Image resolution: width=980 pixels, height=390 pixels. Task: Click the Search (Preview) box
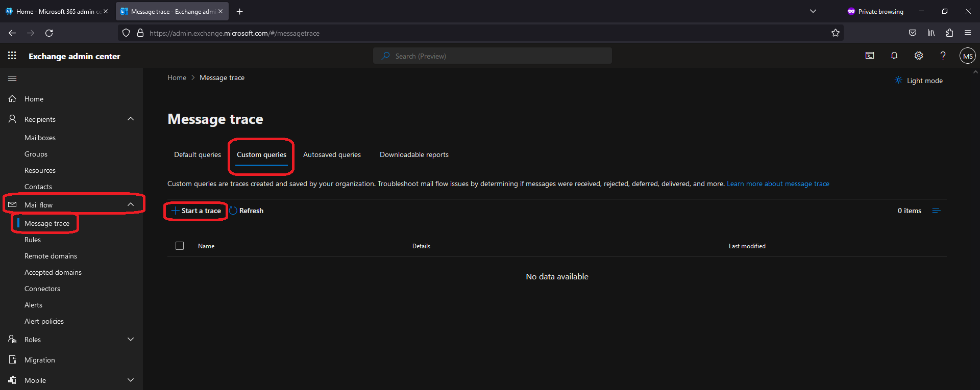(493, 56)
